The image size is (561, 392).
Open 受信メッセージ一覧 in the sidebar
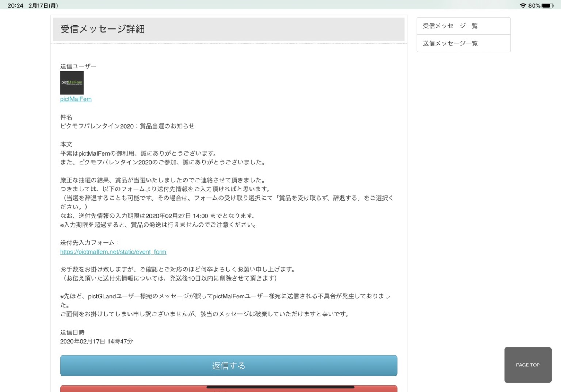[463, 26]
